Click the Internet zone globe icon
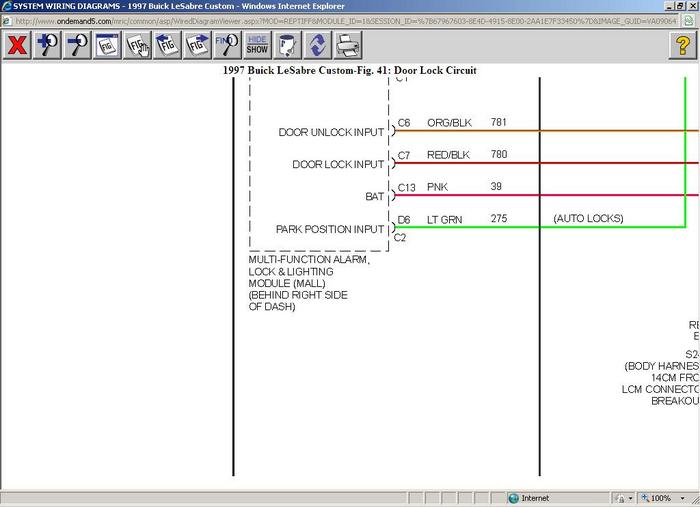700x507 pixels. tap(513, 498)
